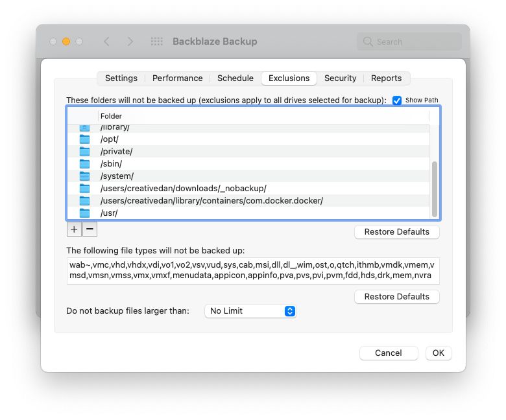Click the folder icon next to /system/
Viewport: 506px width, 420px height.
click(84, 176)
